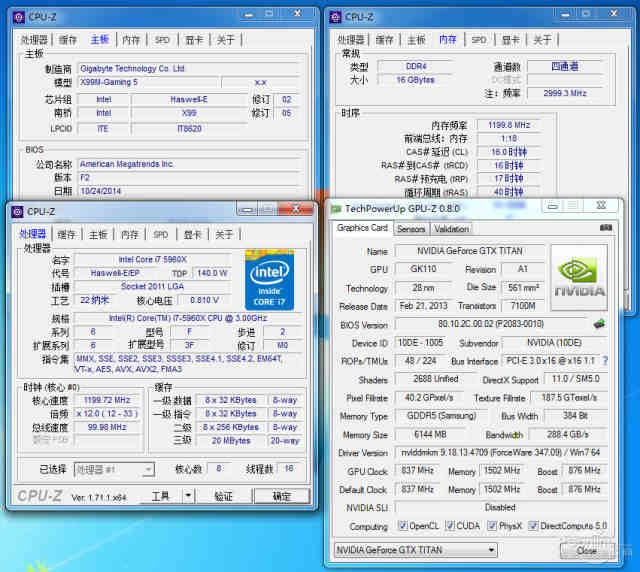The image size is (640, 572).
Task: Switch to the Validation tab in GPU-Z
Action: tap(451, 229)
